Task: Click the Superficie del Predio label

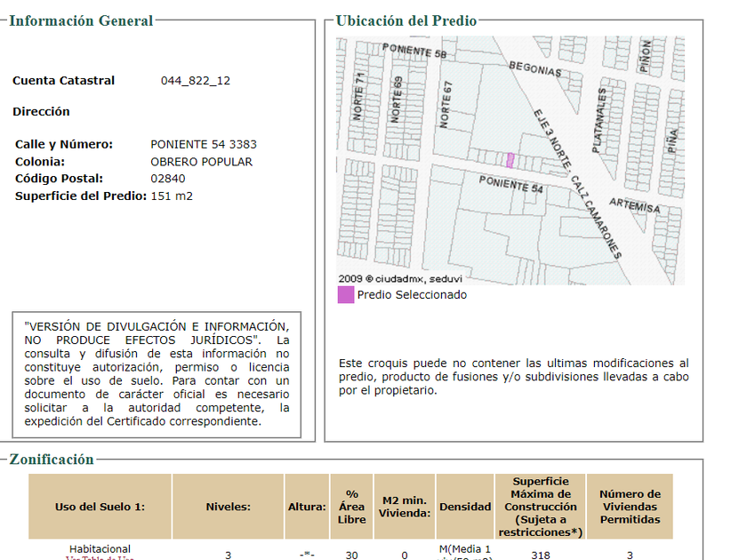Action: tap(81, 196)
